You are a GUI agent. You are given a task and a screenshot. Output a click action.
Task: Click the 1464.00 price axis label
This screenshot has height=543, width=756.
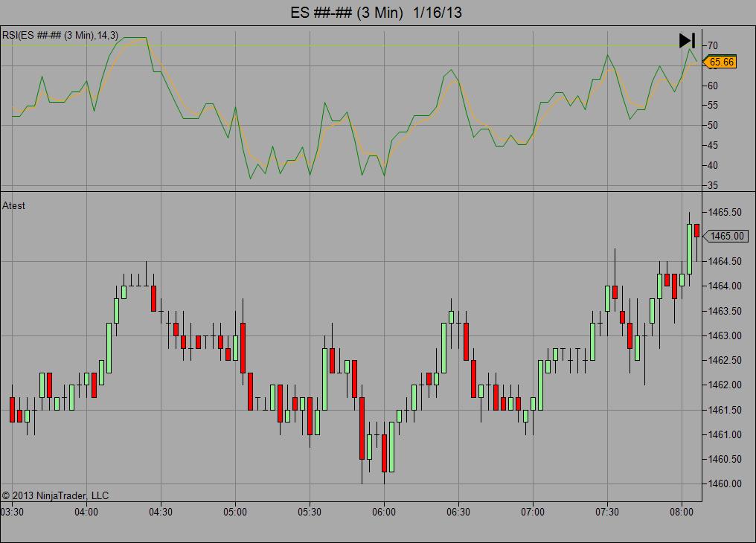coord(725,286)
